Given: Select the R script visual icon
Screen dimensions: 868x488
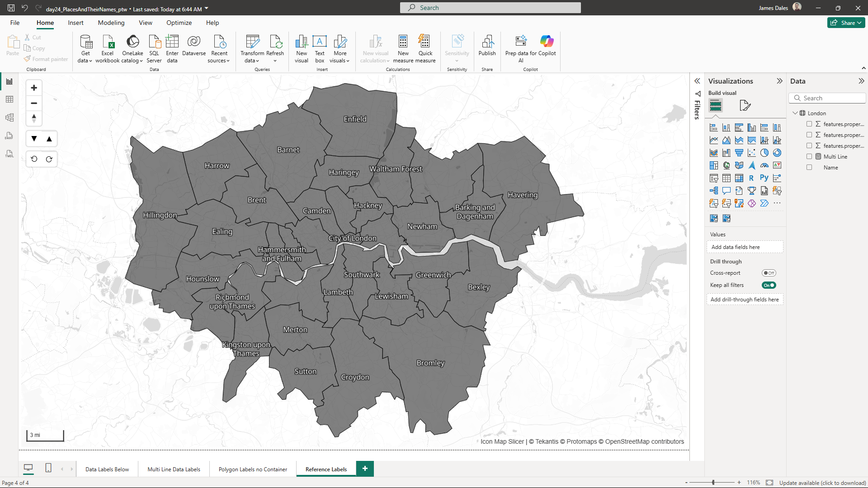Looking at the screenshot, I should pyautogui.click(x=751, y=178).
